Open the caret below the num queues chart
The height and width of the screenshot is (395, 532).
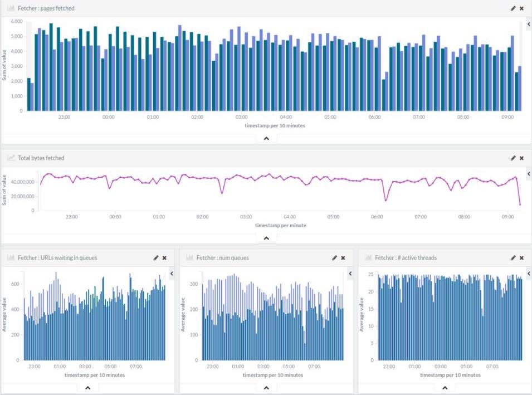(266, 388)
